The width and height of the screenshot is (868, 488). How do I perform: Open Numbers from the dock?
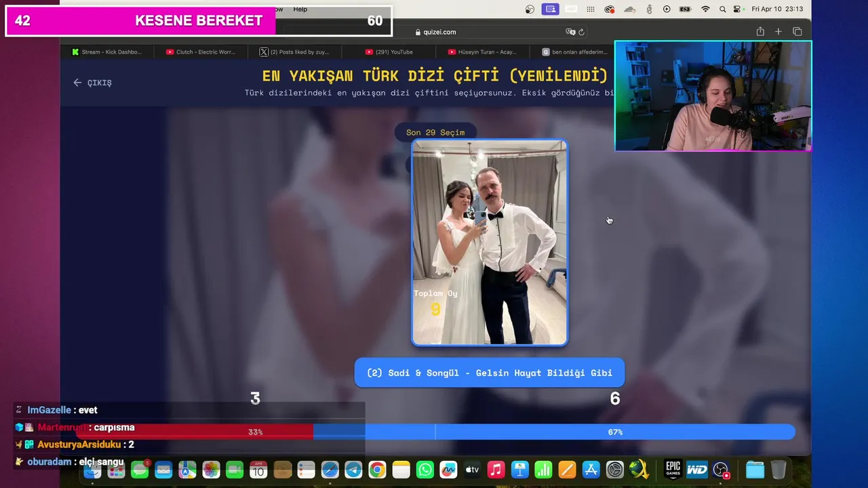click(x=543, y=469)
